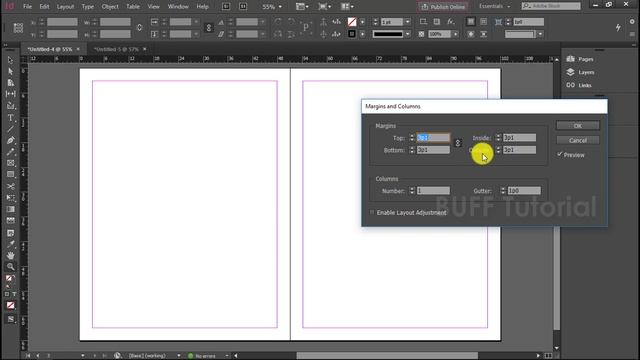Select the Note tool
The width and height of the screenshot is (640, 360).
10,233
